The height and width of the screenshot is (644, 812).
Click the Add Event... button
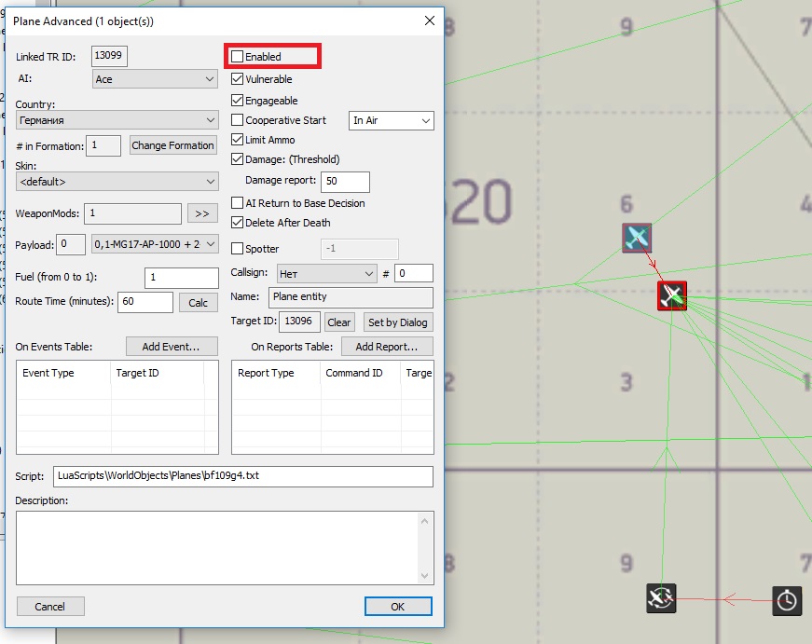tap(172, 347)
